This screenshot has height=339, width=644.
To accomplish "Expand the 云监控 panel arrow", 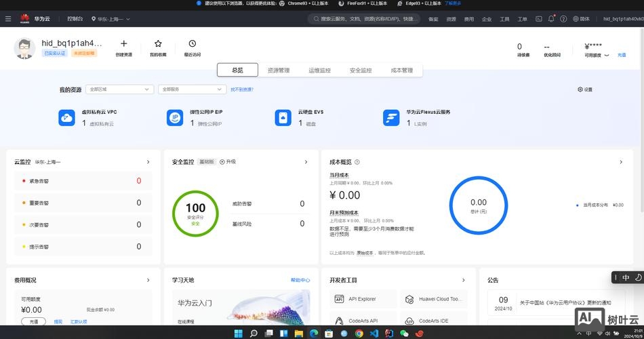I will coord(148,162).
